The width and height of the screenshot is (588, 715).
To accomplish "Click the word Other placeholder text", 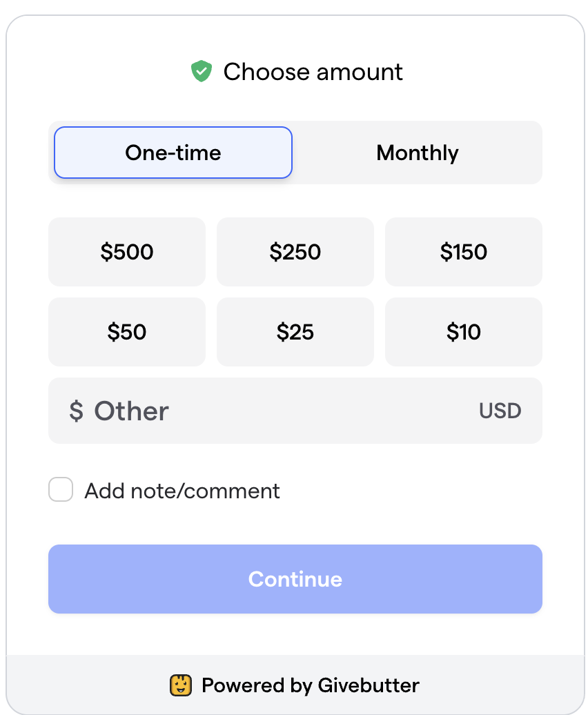I will point(132,411).
